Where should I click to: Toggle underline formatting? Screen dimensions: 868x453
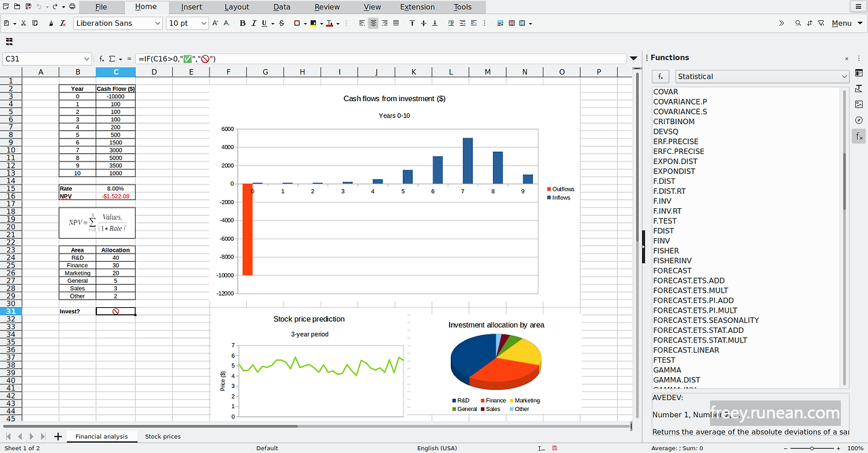click(x=264, y=23)
